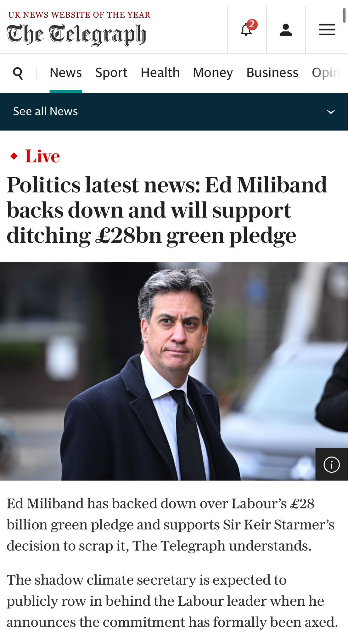Tap the red notification count badge
The image size is (348, 644).
pos(252,25)
